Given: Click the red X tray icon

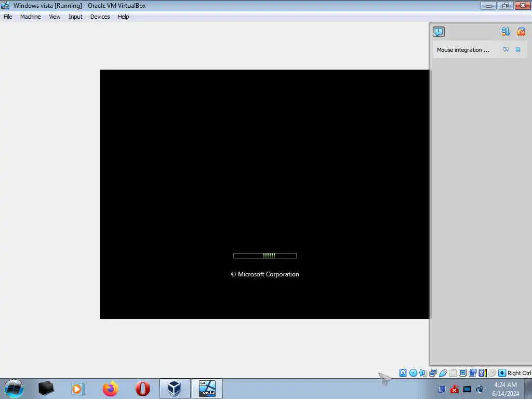Looking at the screenshot, I should [455, 389].
